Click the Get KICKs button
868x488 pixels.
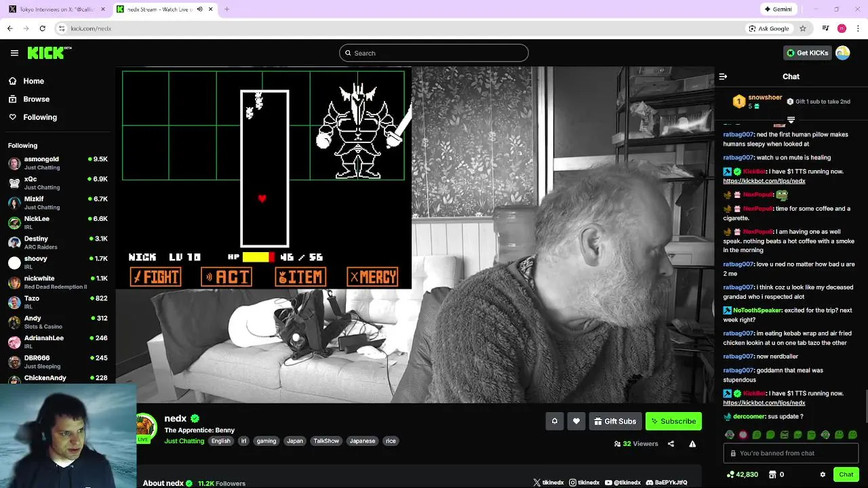[807, 53]
